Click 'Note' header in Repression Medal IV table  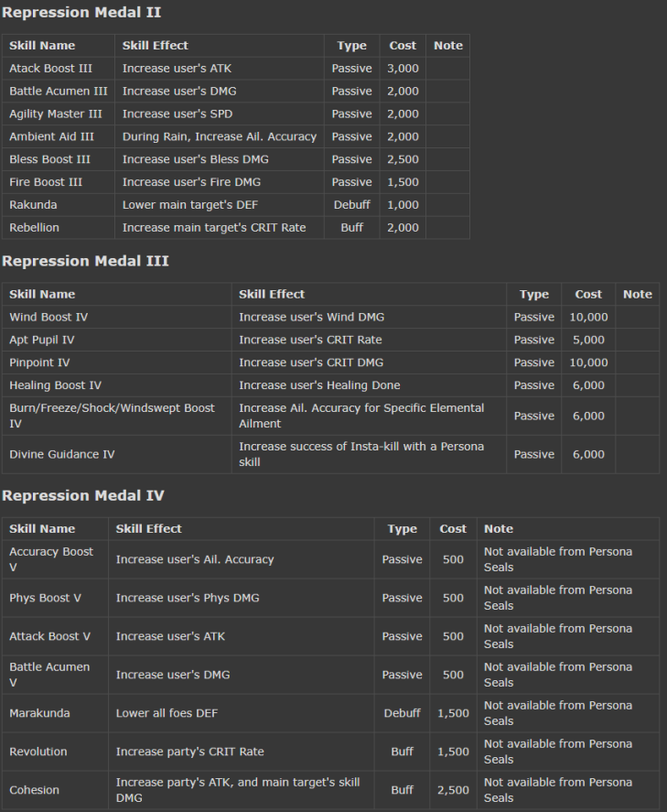[499, 529]
